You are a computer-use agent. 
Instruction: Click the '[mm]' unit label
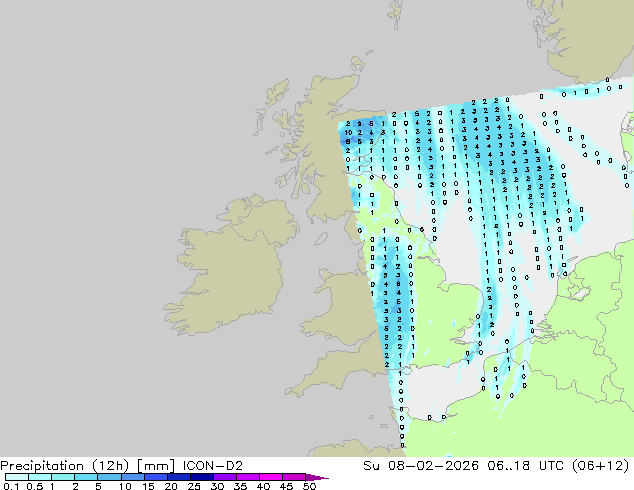tap(156, 466)
